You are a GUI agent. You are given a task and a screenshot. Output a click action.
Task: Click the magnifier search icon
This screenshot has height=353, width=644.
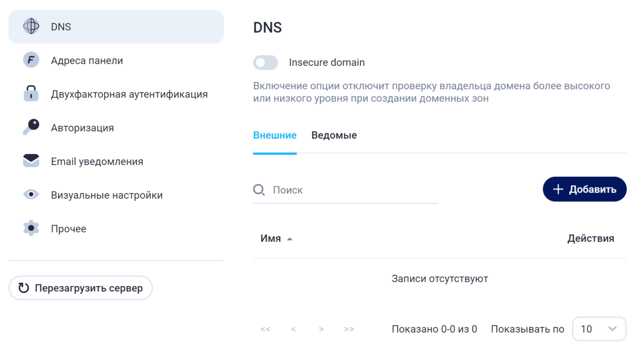259,190
